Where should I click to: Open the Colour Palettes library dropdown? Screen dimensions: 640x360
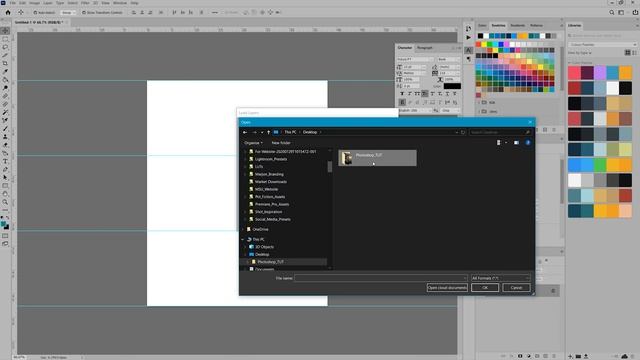(602, 44)
